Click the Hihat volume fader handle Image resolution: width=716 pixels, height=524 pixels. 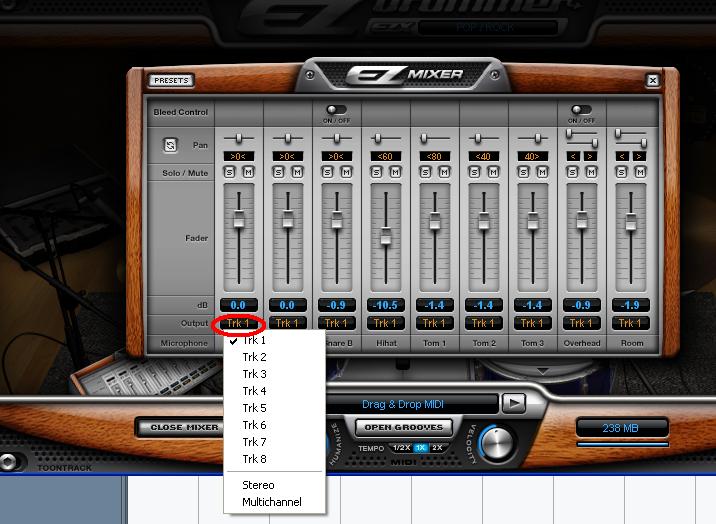(x=386, y=236)
